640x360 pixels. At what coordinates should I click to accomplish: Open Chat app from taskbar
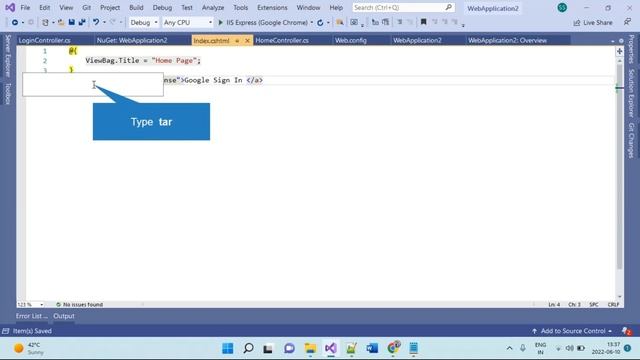289,348
